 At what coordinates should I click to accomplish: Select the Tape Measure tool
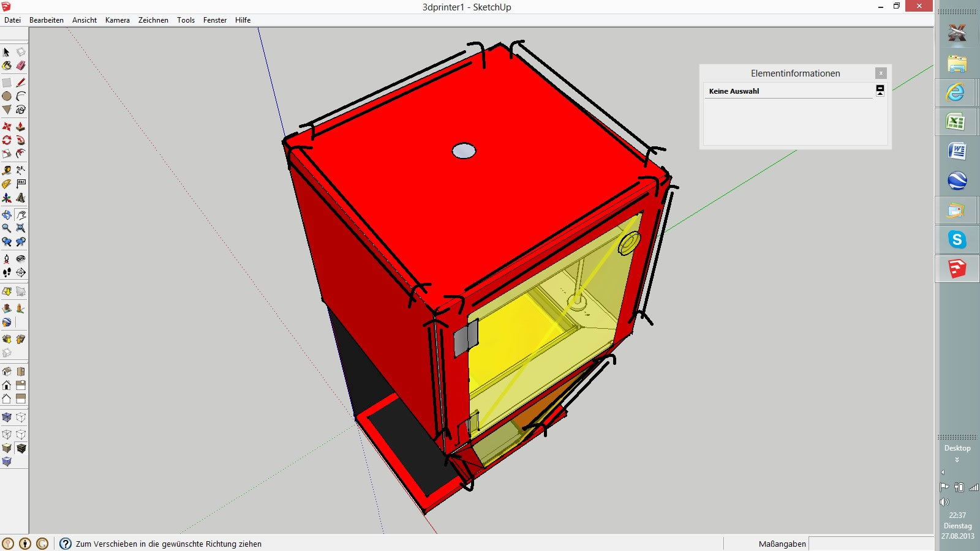[x=7, y=170]
